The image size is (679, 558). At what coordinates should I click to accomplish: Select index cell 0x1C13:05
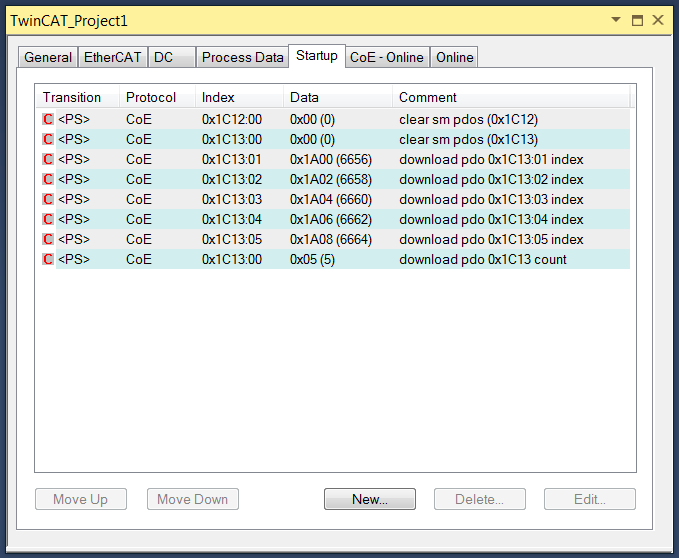232,239
